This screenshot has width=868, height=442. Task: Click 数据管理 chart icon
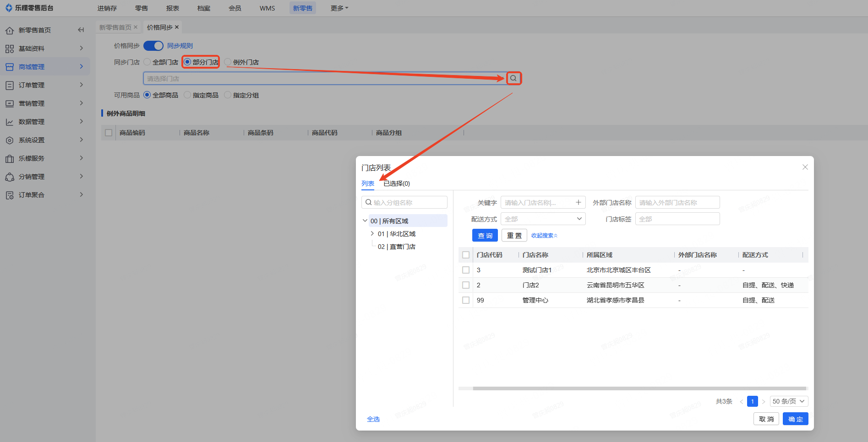(10, 122)
